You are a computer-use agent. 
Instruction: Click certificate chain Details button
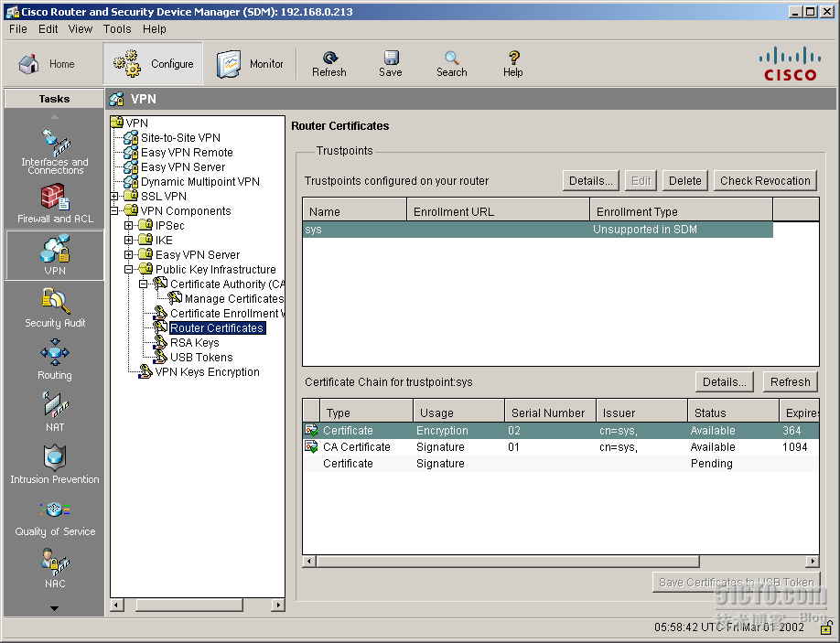point(725,382)
